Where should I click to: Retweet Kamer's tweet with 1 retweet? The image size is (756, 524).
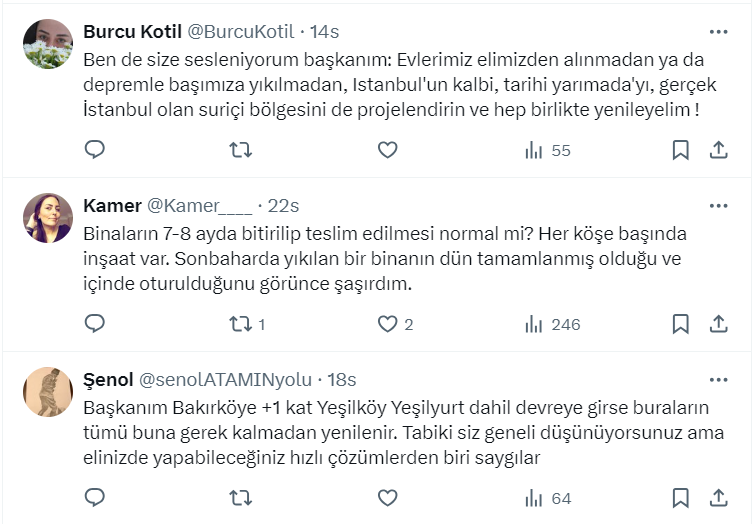pyautogui.click(x=241, y=324)
